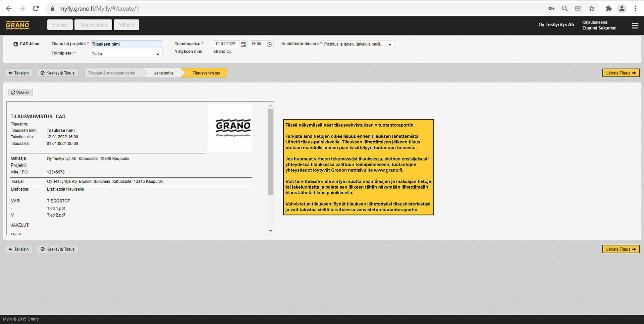Bookmark this page with star icon
Viewport: 644px width, 324px height.
click(x=592, y=8)
